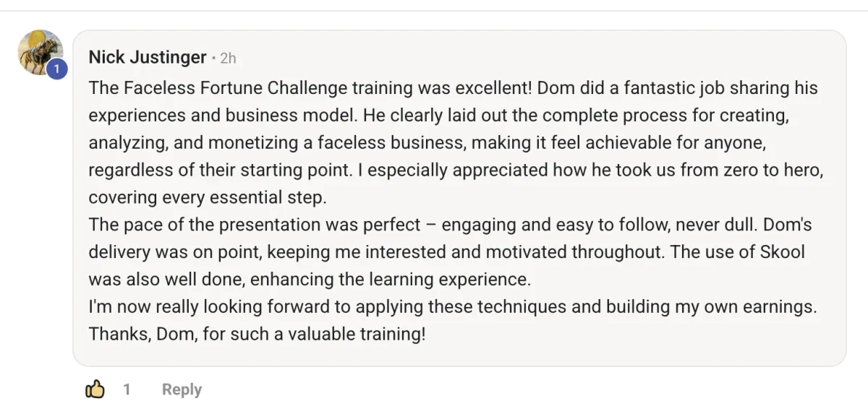Click the sentence starting "I'm now really looking forward"
Image resolution: width=868 pixels, height=409 pixels.
pyautogui.click(x=452, y=307)
